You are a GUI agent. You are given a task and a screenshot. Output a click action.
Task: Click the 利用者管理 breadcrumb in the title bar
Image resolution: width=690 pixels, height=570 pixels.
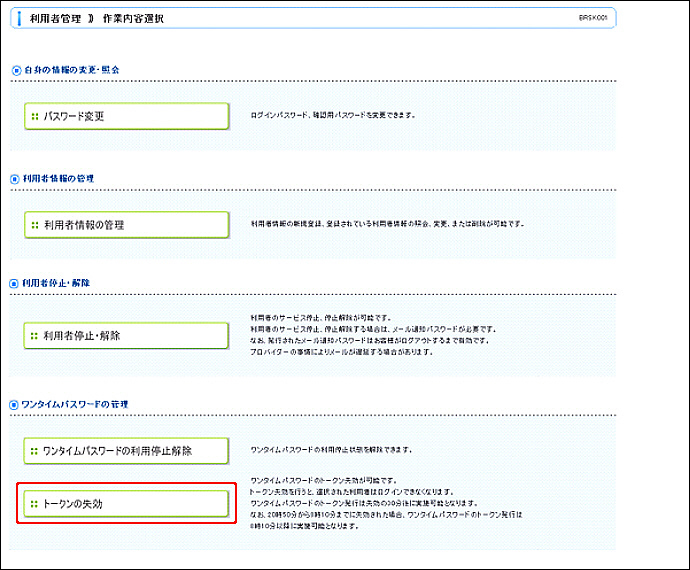coord(49,19)
